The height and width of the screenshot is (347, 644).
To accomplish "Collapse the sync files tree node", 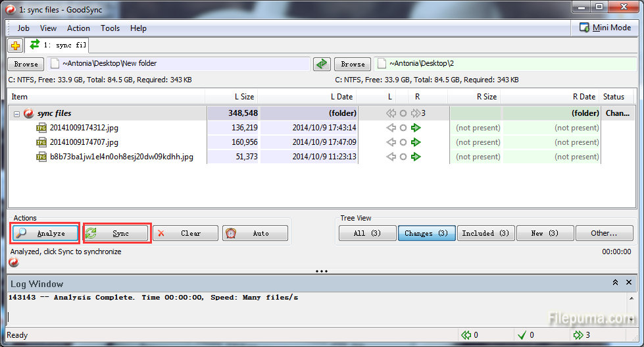I will [x=16, y=113].
